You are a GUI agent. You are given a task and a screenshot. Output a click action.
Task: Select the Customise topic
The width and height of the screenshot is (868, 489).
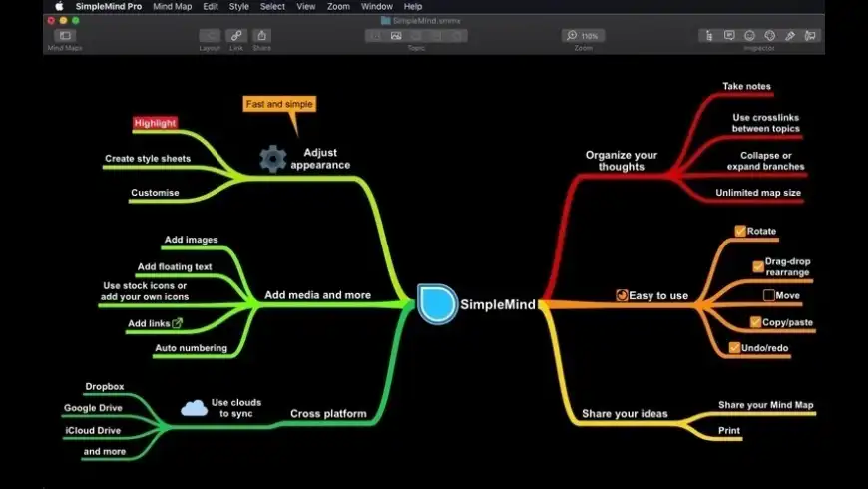pos(155,193)
